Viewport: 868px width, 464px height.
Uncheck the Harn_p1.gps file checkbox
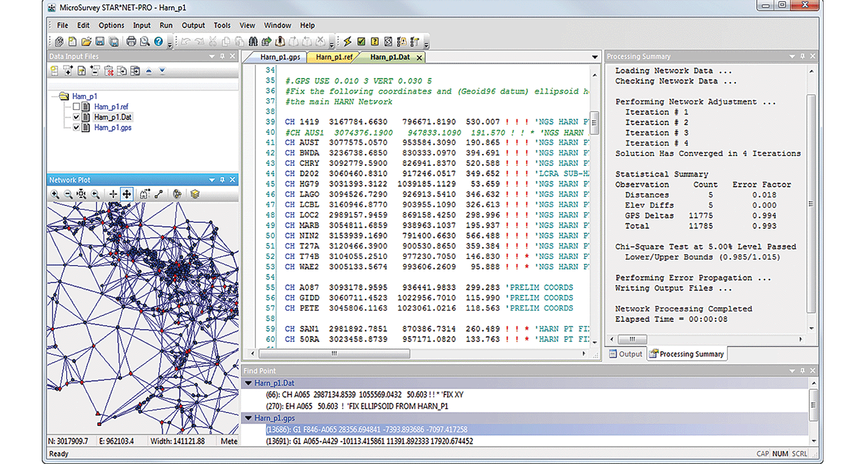tap(76, 127)
